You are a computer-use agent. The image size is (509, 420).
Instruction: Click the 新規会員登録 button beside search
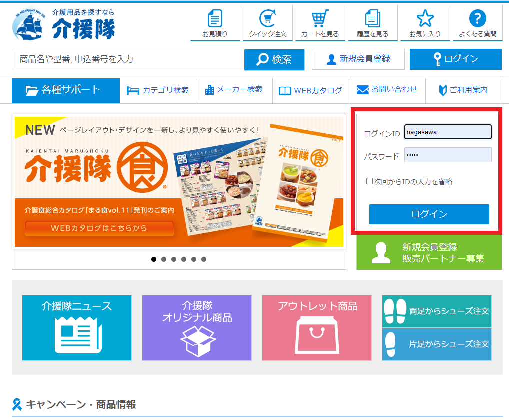(x=358, y=59)
